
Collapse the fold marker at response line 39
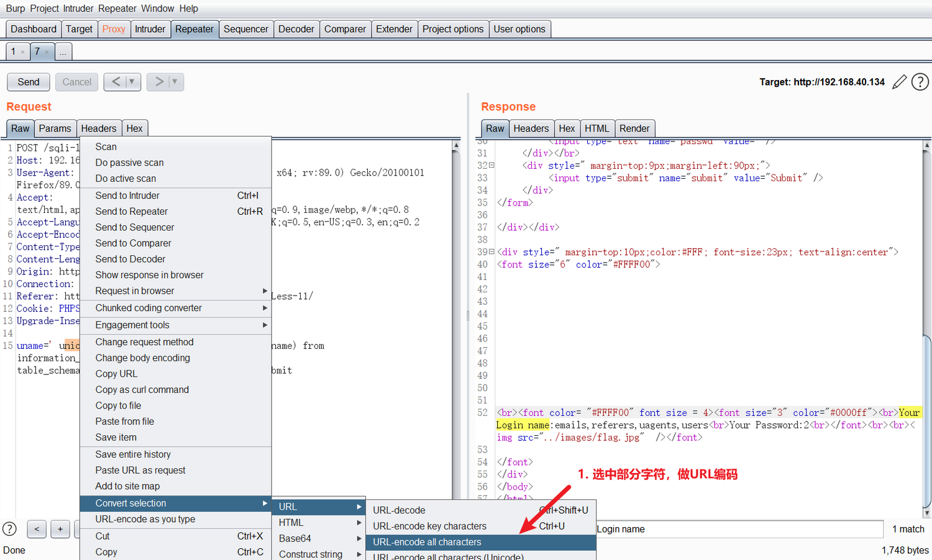tap(491, 252)
